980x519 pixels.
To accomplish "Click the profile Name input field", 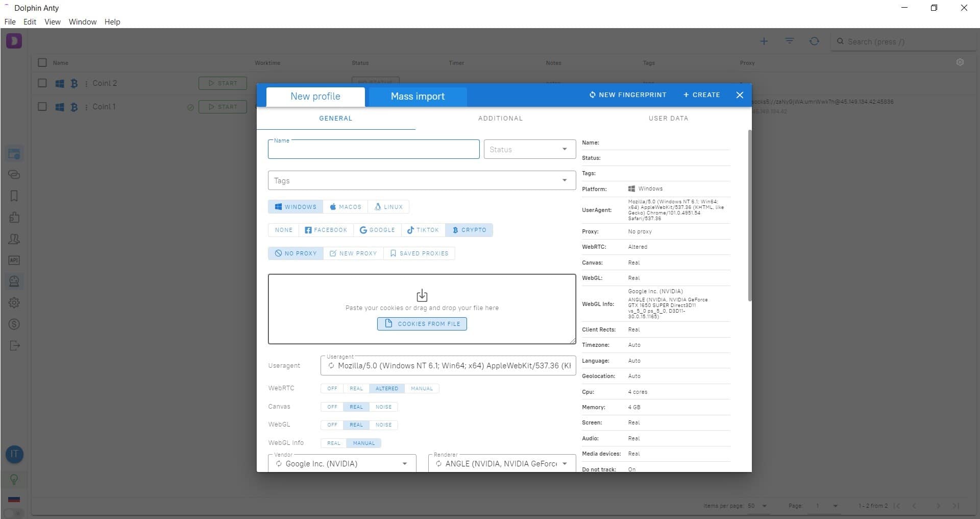I will (374, 149).
